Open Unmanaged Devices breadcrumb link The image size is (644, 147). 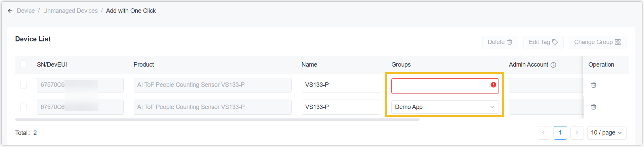(70, 11)
